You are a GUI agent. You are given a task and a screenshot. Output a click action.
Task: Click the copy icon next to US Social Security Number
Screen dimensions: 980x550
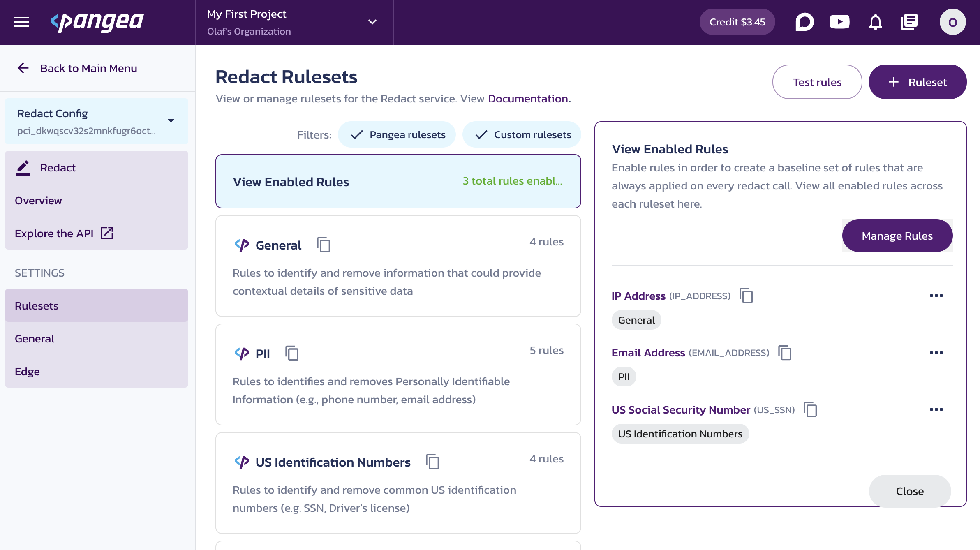(810, 409)
